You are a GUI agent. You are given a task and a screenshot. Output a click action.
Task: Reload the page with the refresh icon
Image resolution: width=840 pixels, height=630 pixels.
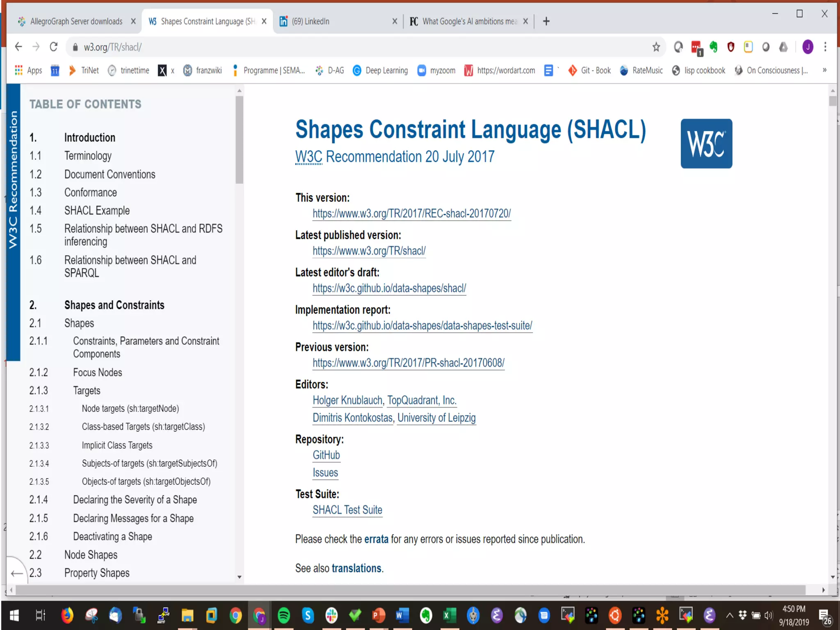[x=53, y=47]
